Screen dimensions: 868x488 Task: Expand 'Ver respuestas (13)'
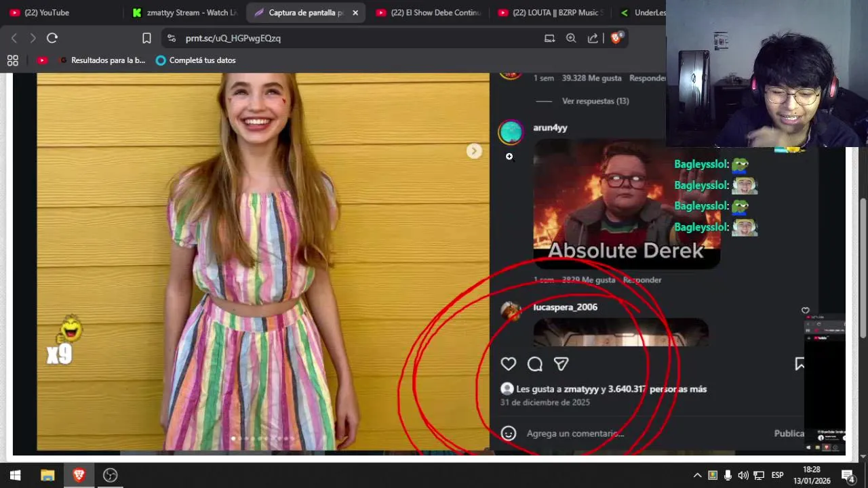[x=595, y=101]
